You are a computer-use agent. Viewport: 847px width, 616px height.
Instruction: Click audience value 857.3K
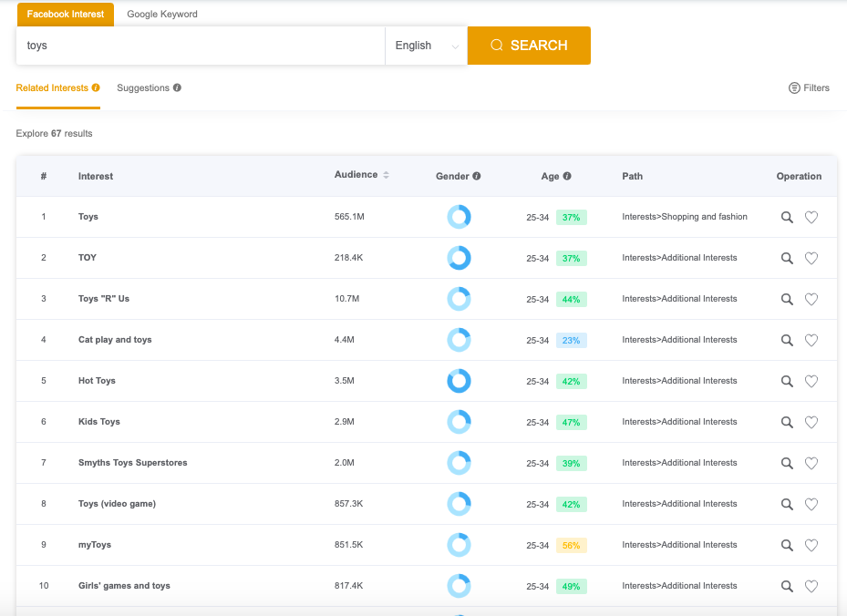click(349, 504)
